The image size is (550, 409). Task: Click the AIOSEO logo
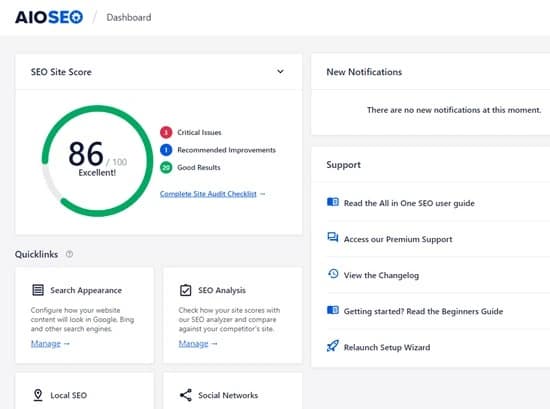pos(49,17)
